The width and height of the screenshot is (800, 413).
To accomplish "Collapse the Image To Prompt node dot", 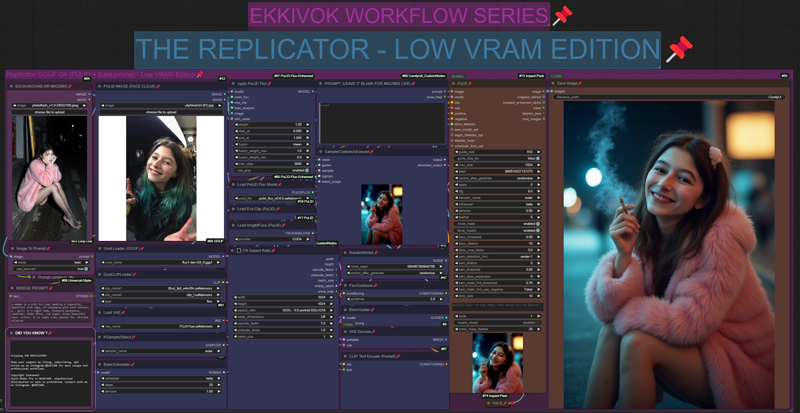I will coord(12,249).
